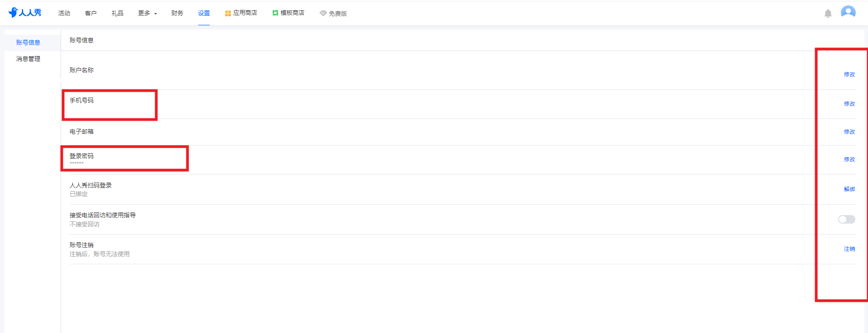868x333 pixels.
Task: Click the 免费版 diamond badge
Action: coord(333,14)
